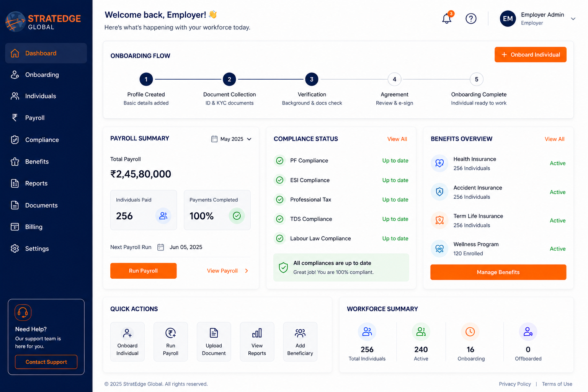Open Payroll in the sidebar
This screenshot has width=588, height=392.
coord(46,118)
